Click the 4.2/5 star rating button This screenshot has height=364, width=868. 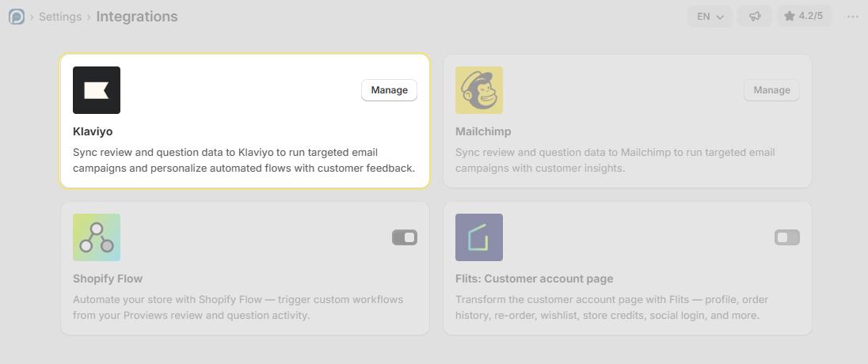804,16
